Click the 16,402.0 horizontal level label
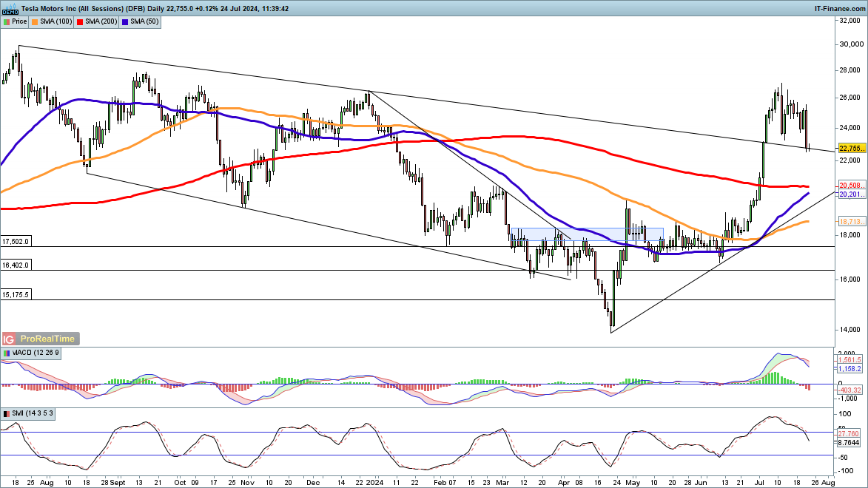Viewport: 868px width, 488px height. tap(16, 265)
